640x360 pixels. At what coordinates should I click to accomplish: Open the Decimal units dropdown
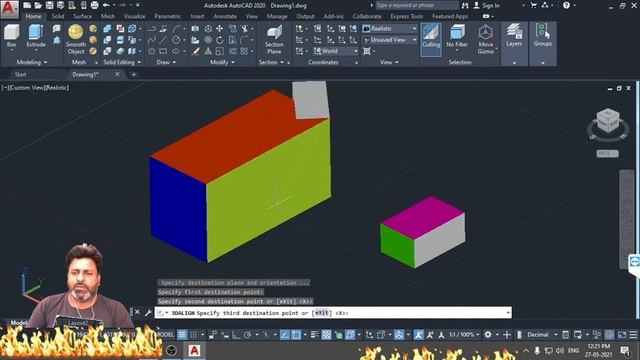coord(542,335)
